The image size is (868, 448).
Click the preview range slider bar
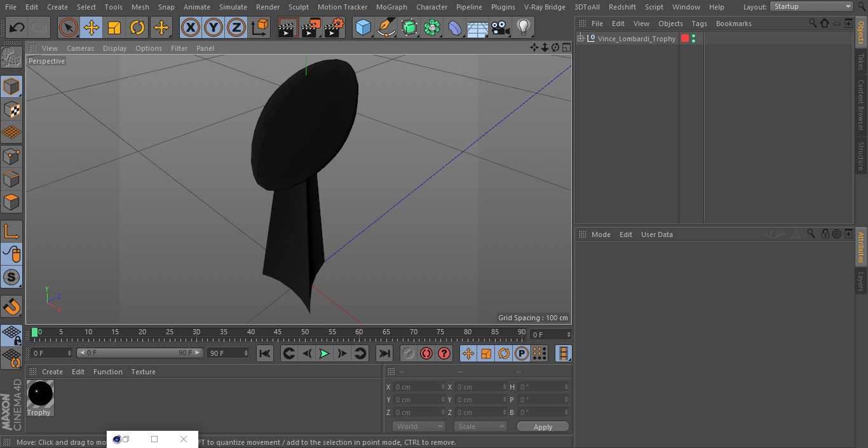(x=140, y=353)
